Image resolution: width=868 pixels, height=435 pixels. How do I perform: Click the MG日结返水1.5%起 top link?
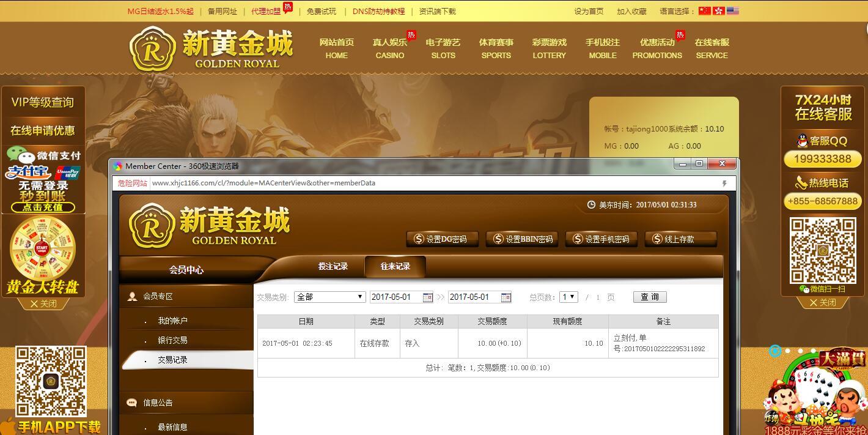coord(161,11)
